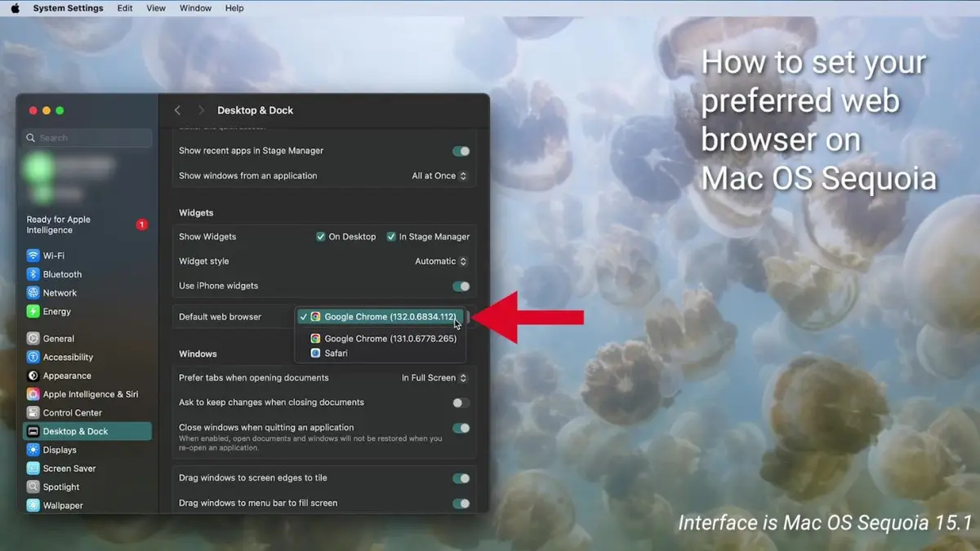
Task: Toggle Drag windows to screen edges to tile
Action: [x=461, y=478]
